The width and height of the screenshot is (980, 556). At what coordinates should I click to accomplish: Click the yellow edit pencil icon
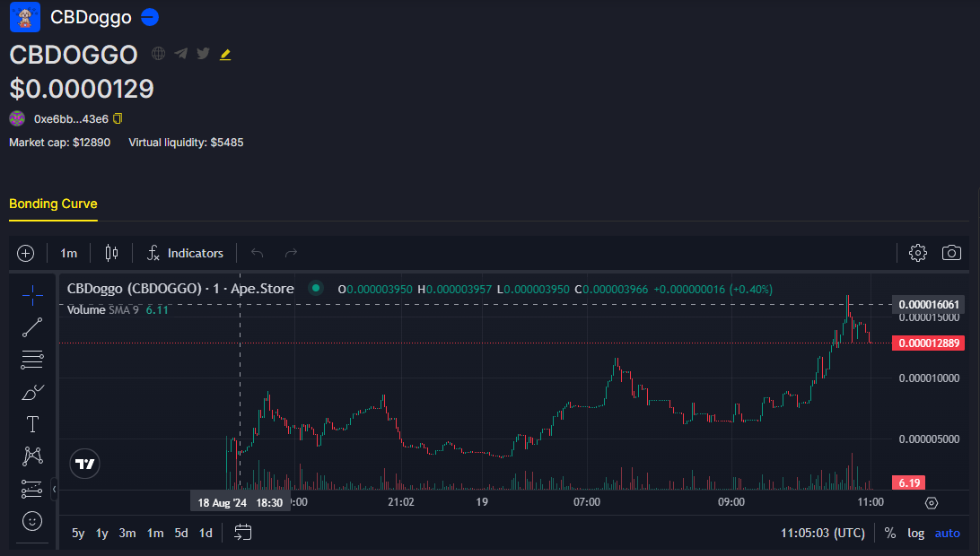[x=225, y=55]
